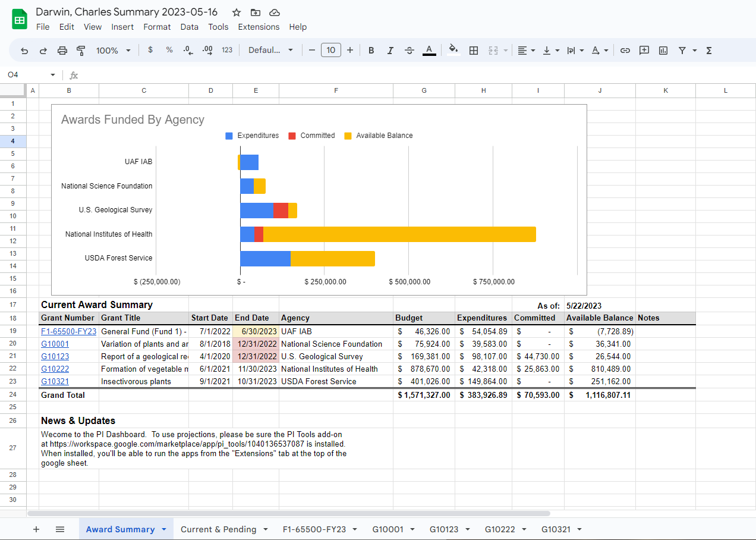Toggle italic formatting
The height and width of the screenshot is (540, 756).
tap(390, 51)
